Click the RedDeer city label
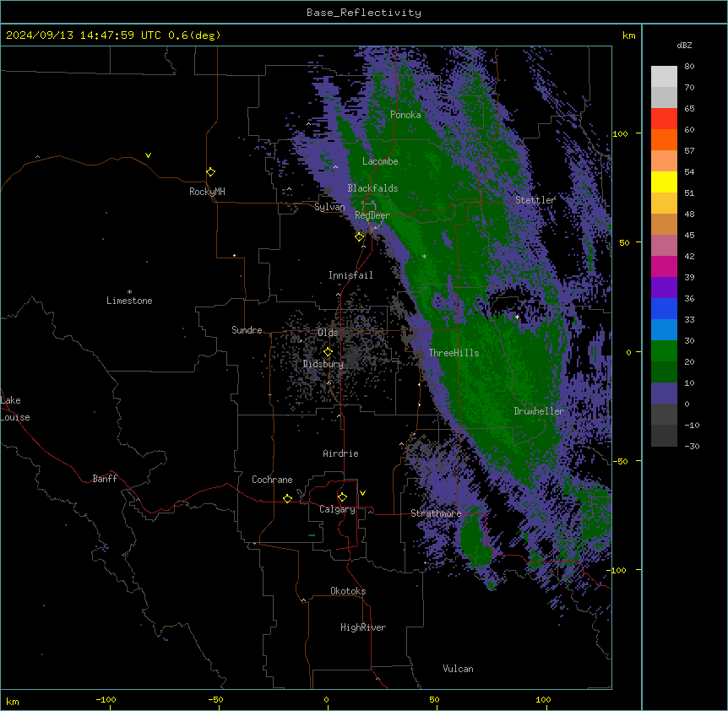Screen dimensions: 728x711 372,215
